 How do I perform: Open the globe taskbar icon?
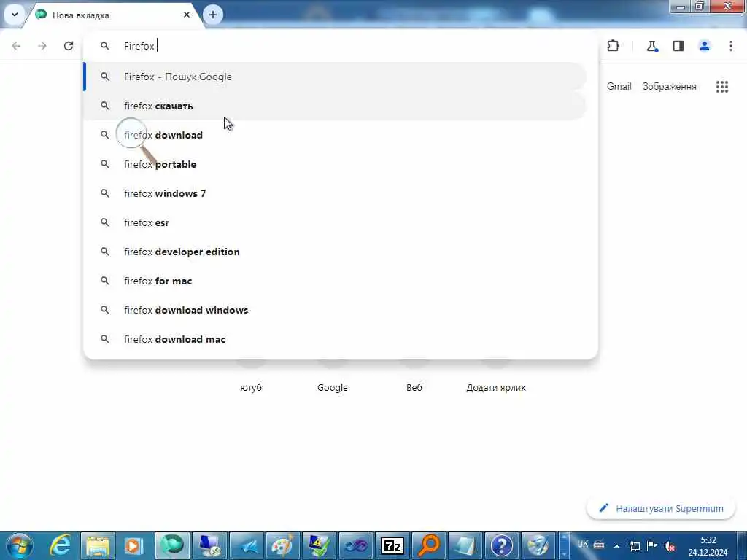pos(538,545)
